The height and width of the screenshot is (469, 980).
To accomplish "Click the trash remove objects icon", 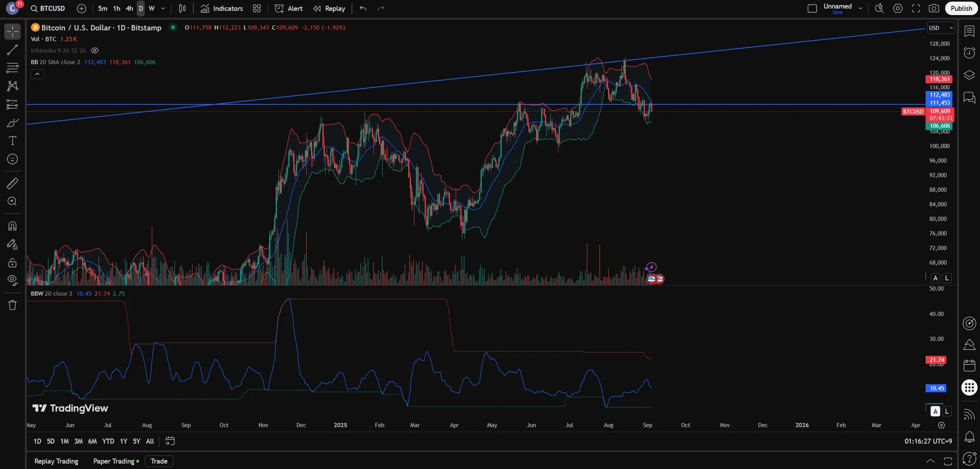I will click(x=12, y=305).
